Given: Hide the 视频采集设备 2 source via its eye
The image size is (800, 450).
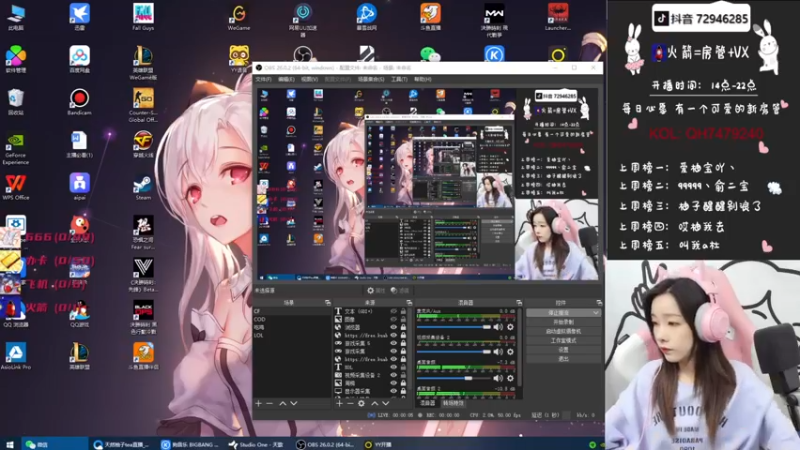Looking at the screenshot, I should tap(393, 375).
